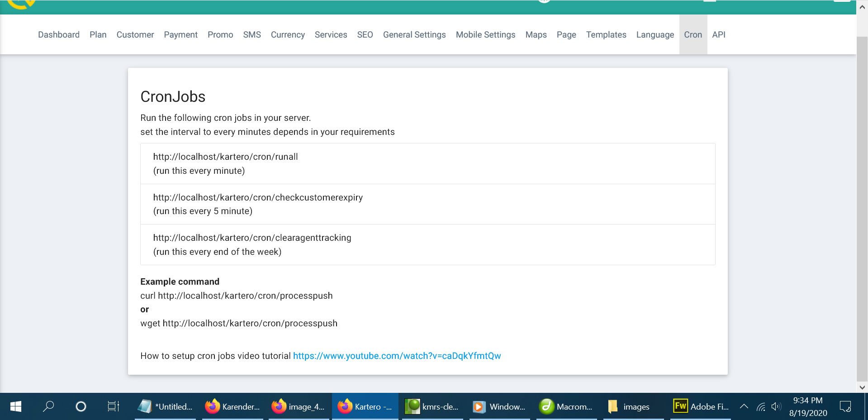Click the taskbar search magnifier icon
The height and width of the screenshot is (420, 868).
(x=48, y=406)
